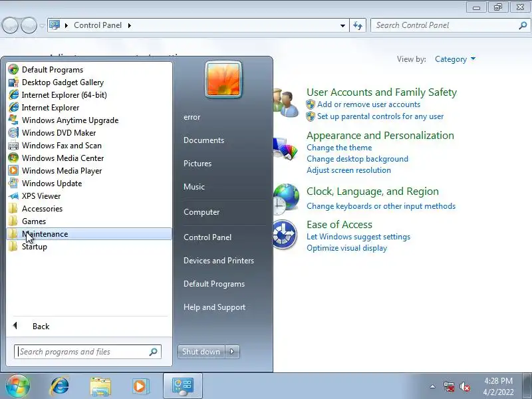Open Internet Explorer from the taskbar

60,386
